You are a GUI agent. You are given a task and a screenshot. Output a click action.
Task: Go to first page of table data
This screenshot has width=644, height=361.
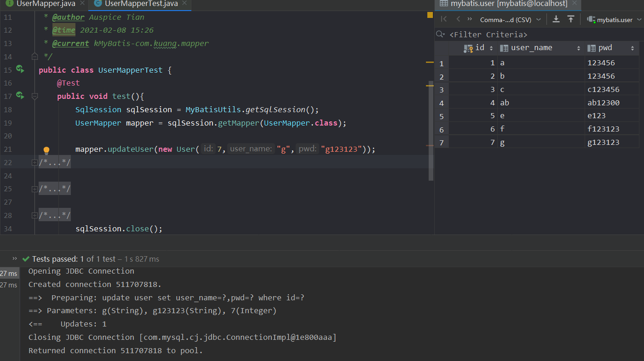[444, 19]
